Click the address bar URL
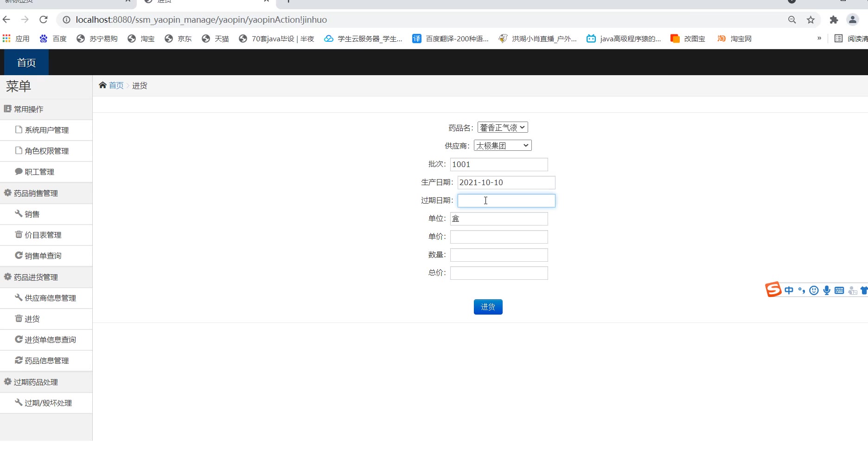Image resolution: width=868 pixels, height=464 pixels. 201,19
